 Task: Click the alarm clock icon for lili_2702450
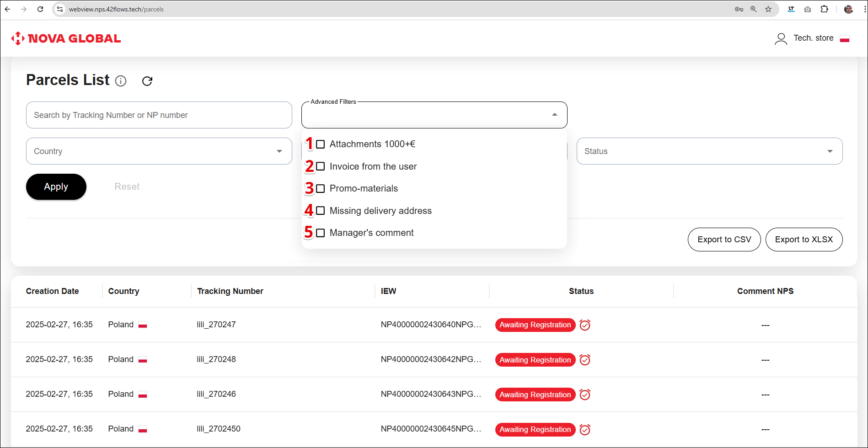pyautogui.click(x=584, y=430)
